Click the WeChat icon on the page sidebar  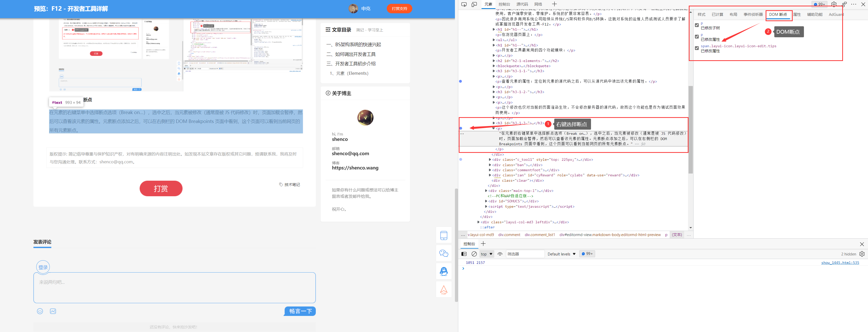[444, 254]
